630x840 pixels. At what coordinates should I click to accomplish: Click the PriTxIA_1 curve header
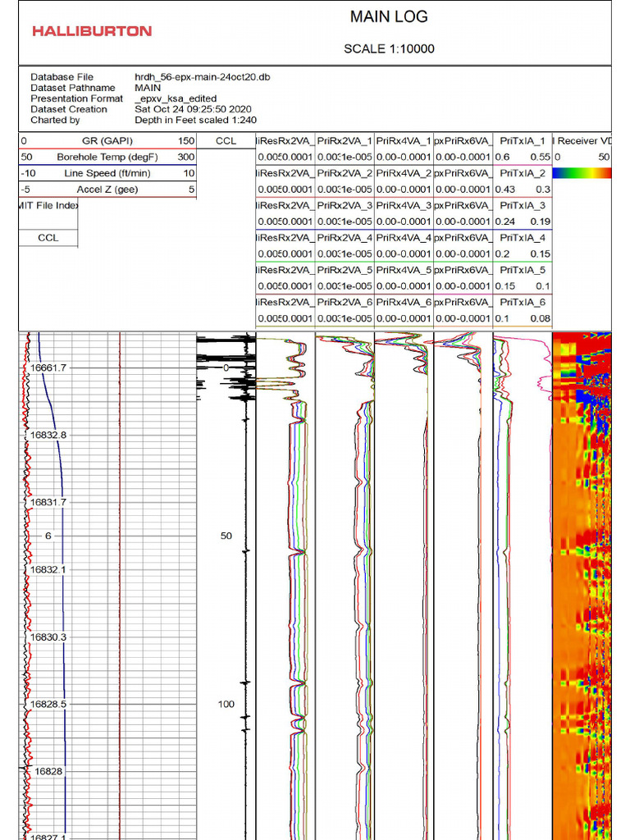pos(522,141)
